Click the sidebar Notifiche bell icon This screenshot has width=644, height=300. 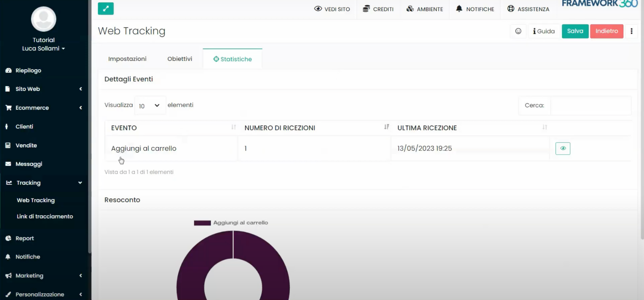point(8,257)
